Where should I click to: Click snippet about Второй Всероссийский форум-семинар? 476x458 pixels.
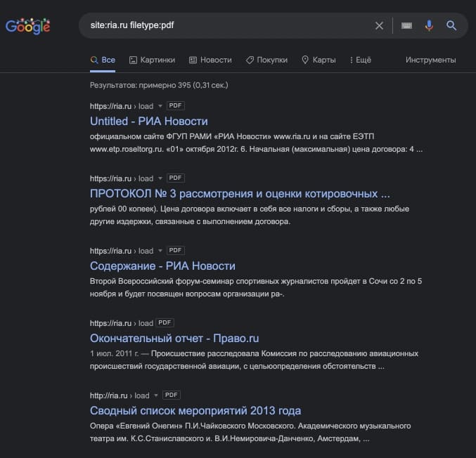click(x=256, y=287)
